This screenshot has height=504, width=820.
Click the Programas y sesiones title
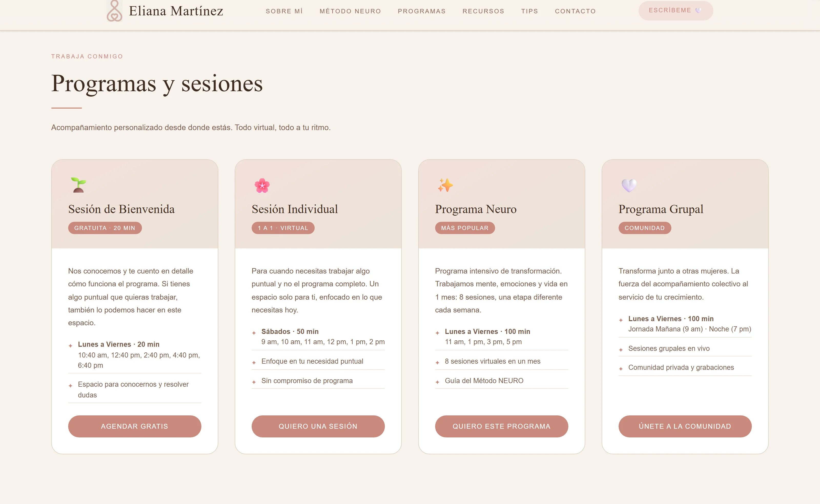tap(157, 84)
